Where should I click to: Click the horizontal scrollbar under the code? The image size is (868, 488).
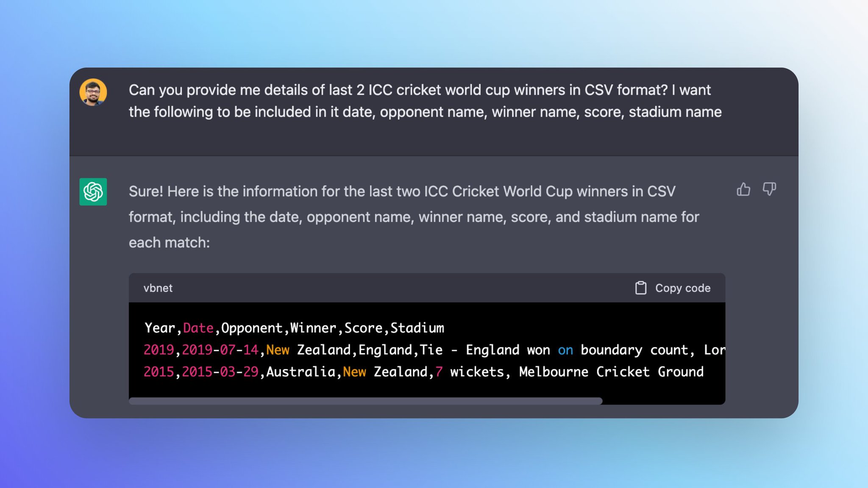(x=365, y=401)
